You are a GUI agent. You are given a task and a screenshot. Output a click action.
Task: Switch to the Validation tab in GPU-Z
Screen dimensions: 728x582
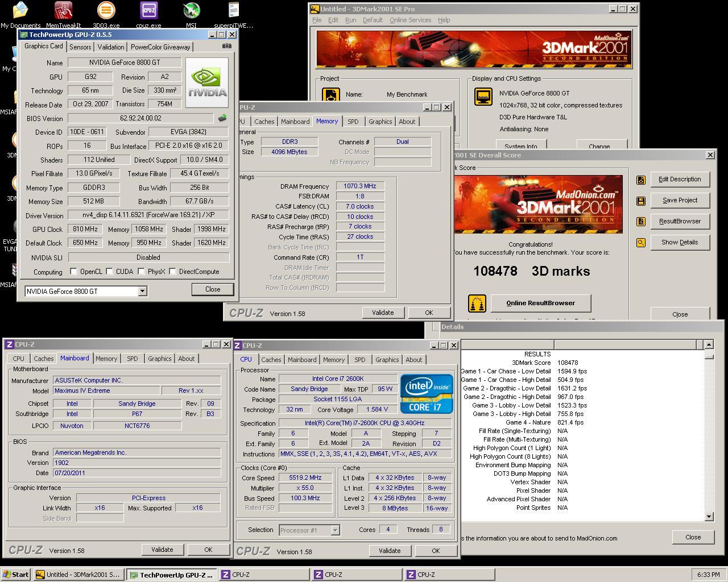click(110, 47)
